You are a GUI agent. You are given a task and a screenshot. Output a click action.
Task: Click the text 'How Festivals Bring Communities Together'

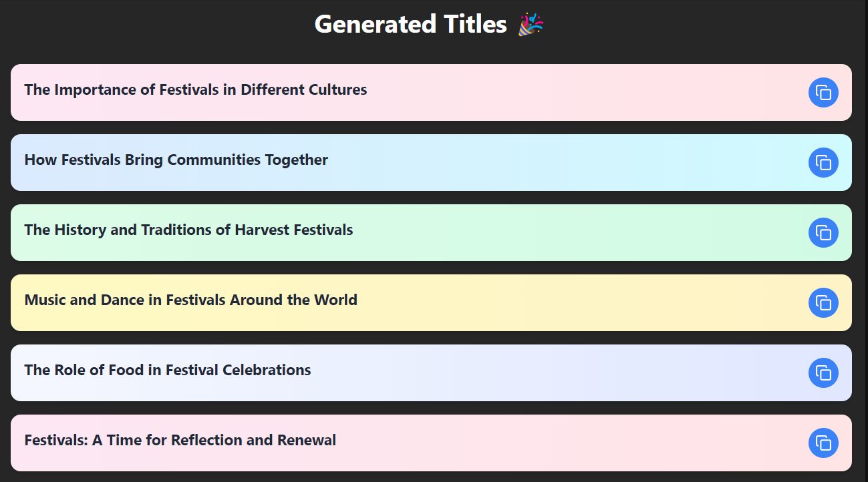pos(176,160)
